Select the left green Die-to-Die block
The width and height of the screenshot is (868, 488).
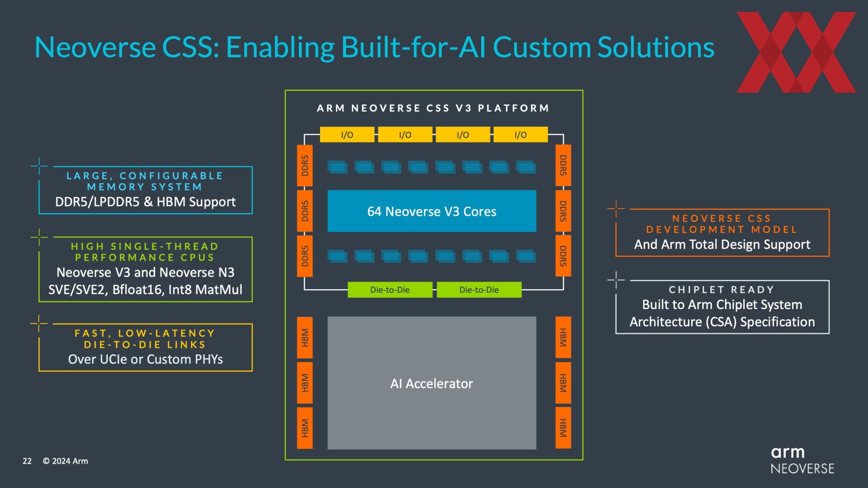click(x=390, y=290)
